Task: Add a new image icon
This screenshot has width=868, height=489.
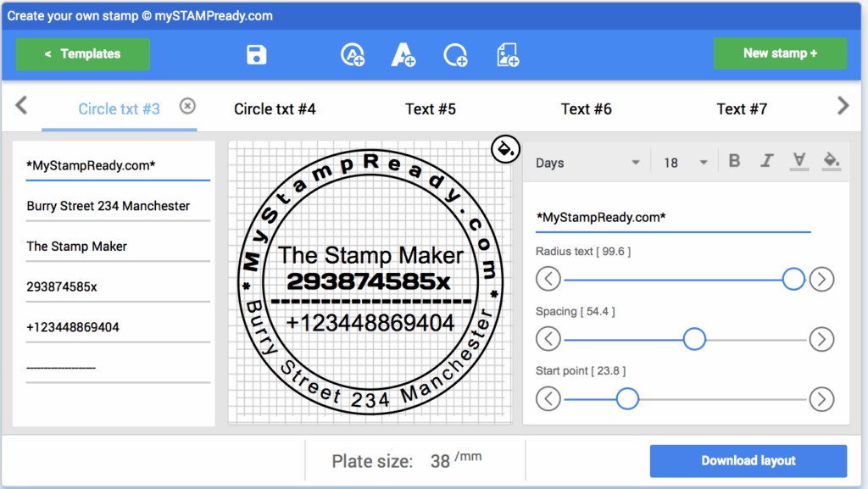Action: point(508,55)
